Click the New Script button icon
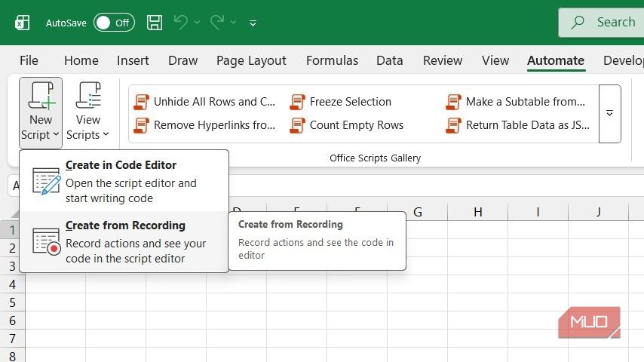The width and height of the screenshot is (644, 362). (41, 97)
